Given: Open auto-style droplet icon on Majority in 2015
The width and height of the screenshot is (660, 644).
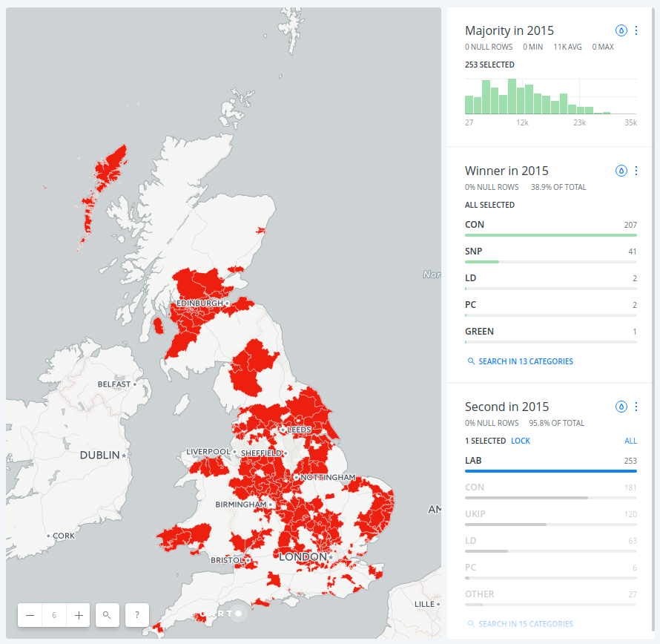Looking at the screenshot, I should [621, 30].
